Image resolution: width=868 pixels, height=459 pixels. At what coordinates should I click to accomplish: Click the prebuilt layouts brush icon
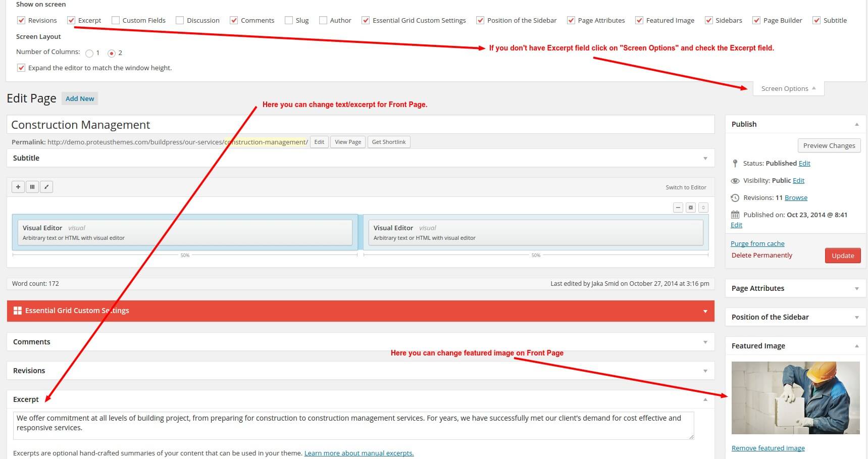tap(46, 187)
